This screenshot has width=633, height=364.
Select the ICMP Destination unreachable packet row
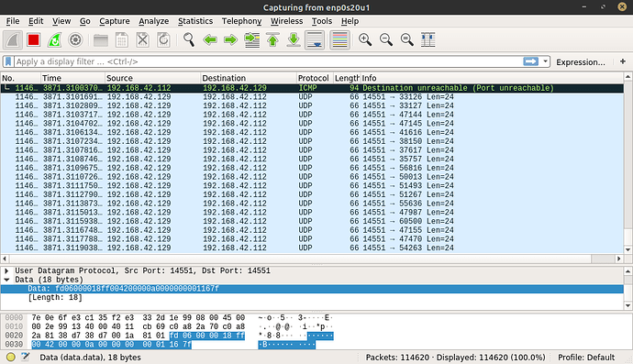pos(312,88)
